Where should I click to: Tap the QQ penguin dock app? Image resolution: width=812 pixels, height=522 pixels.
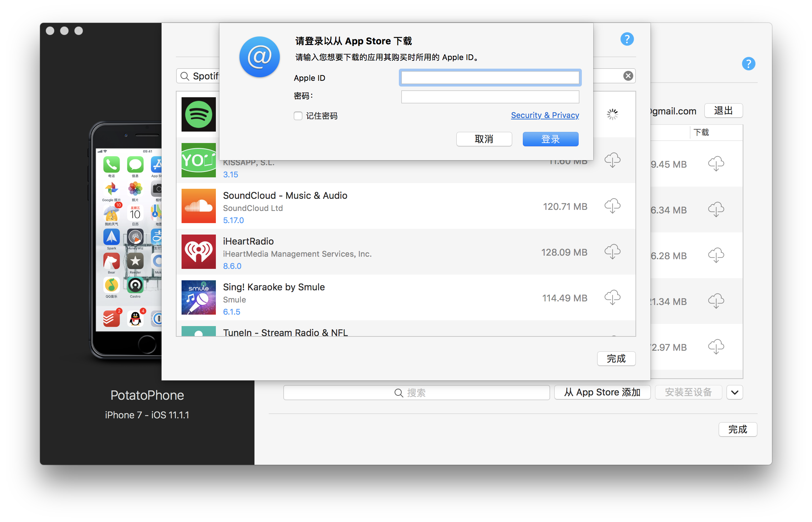[x=135, y=318]
